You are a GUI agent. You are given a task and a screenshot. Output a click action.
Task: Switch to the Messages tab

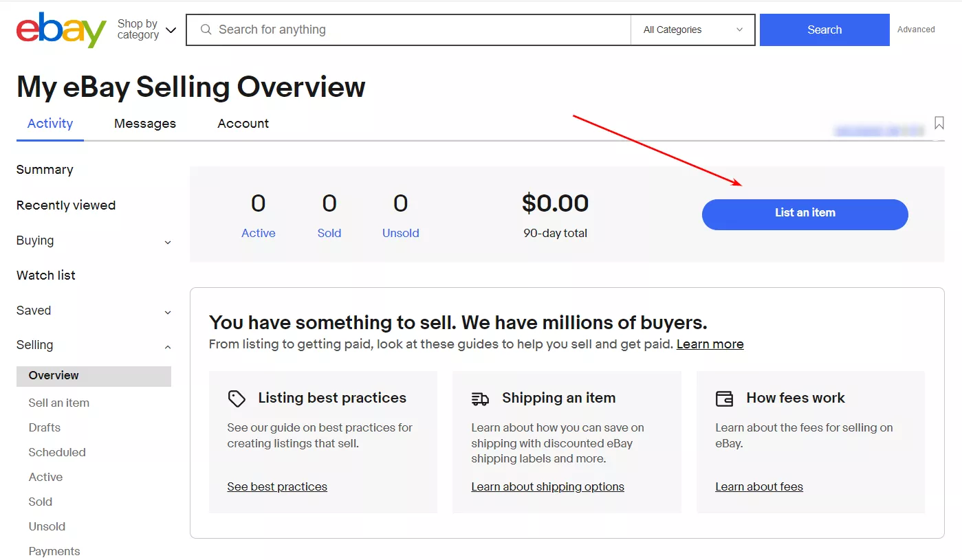coord(145,124)
